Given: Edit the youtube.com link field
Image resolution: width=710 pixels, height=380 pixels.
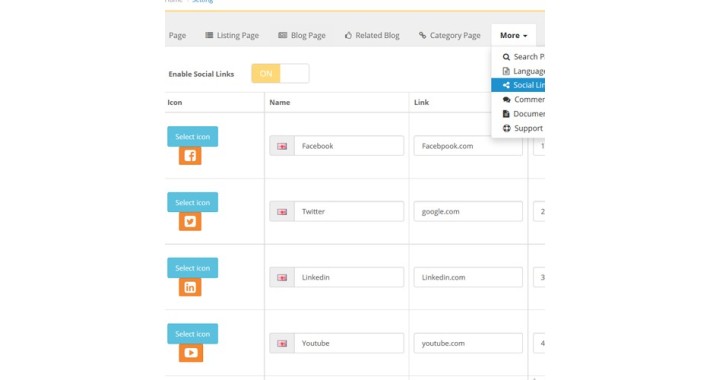Looking at the screenshot, I should point(468,343).
